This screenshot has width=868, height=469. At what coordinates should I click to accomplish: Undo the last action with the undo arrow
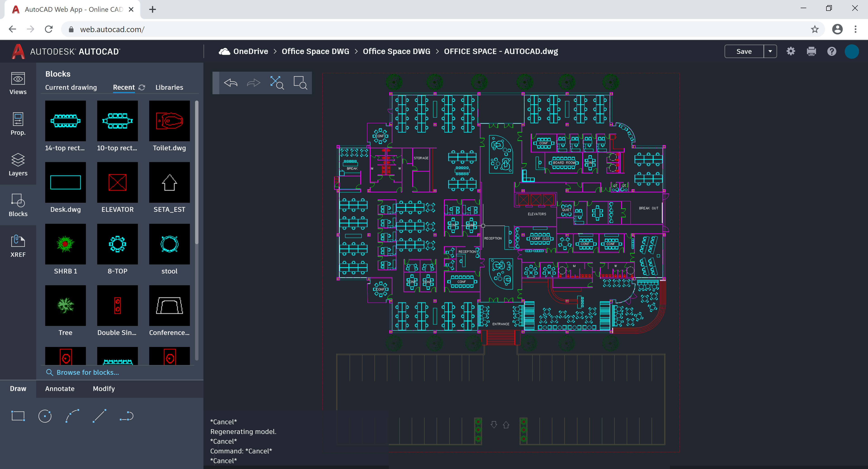(x=231, y=82)
